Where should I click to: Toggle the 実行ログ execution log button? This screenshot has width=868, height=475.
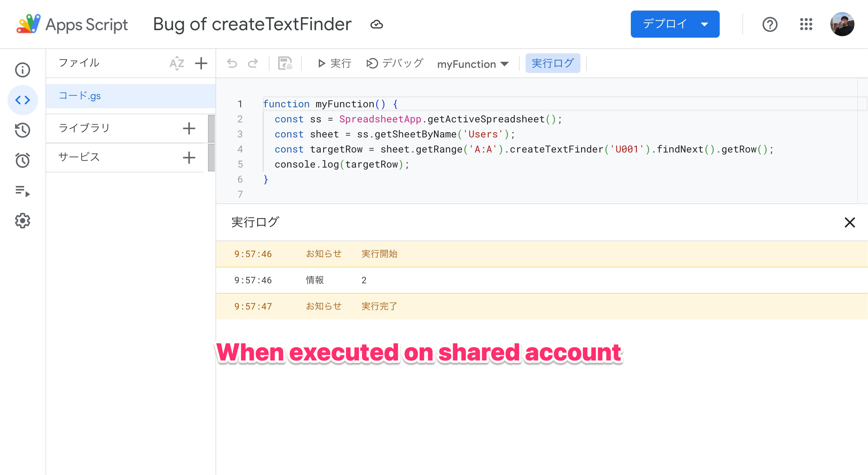point(553,63)
